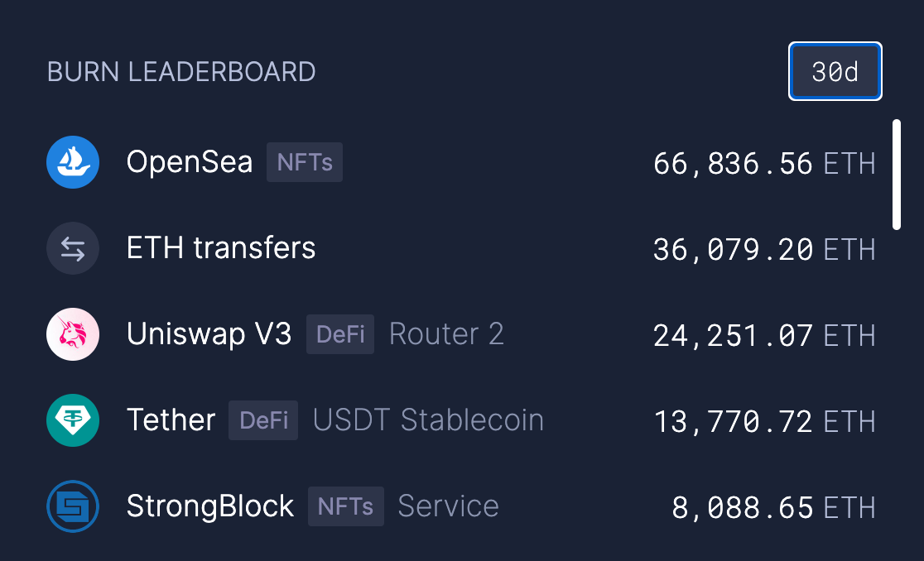This screenshot has height=561, width=924.
Task: Click the ETH transfers arrows icon
Action: point(73,248)
